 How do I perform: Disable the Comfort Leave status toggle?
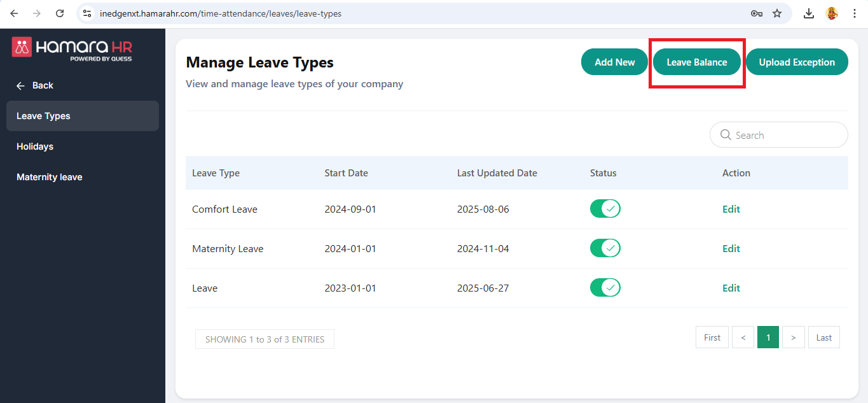(x=605, y=209)
